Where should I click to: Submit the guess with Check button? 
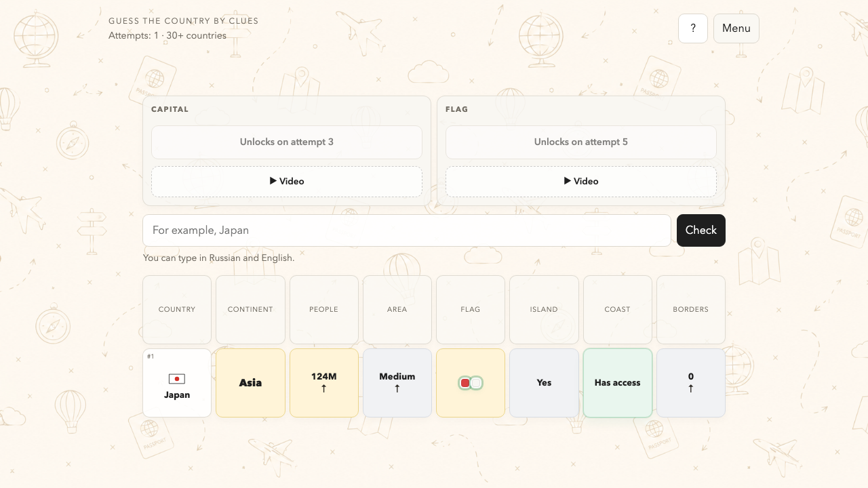coord(701,230)
